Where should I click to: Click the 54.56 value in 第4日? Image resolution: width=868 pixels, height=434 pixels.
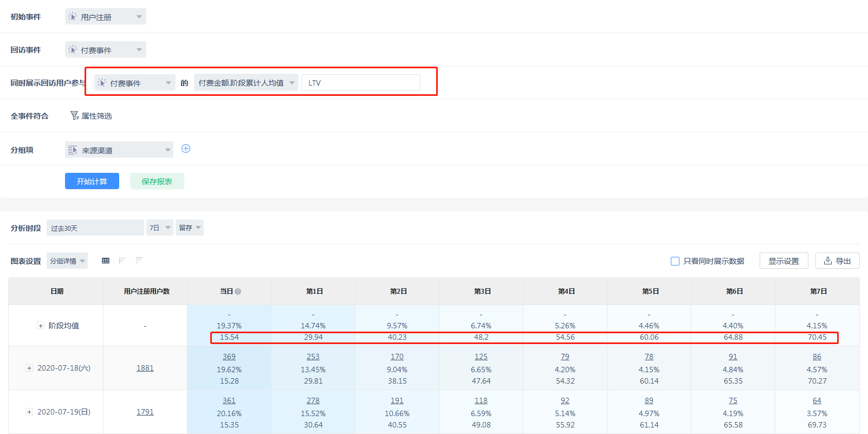click(565, 337)
